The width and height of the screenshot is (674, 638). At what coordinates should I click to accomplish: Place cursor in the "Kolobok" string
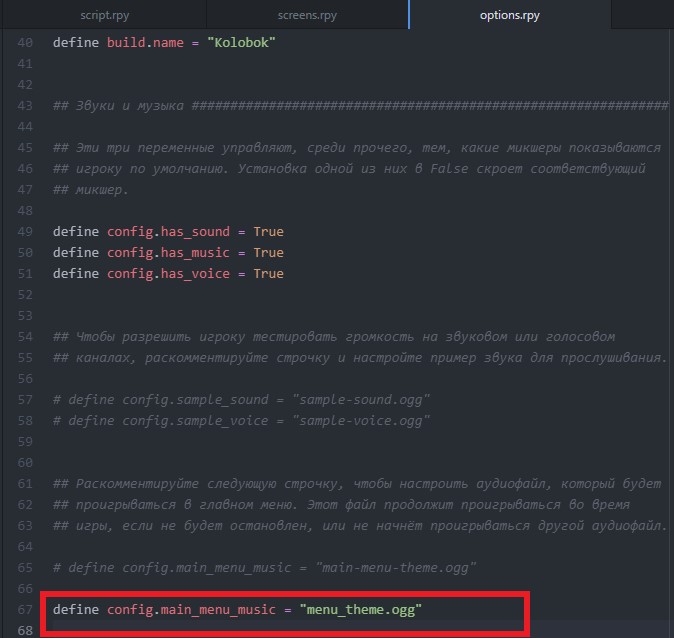[x=240, y=43]
